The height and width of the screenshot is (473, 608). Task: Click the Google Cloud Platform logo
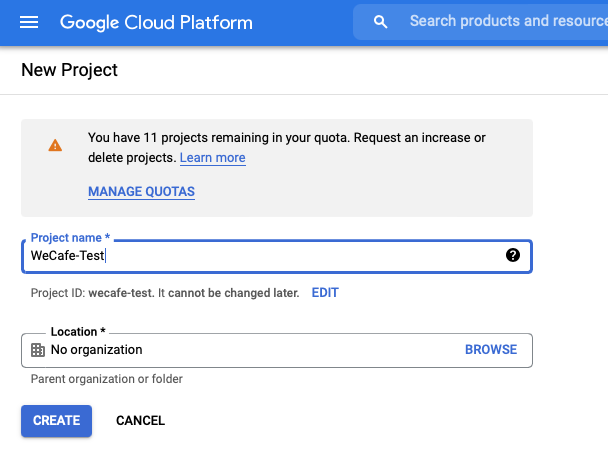point(156,22)
